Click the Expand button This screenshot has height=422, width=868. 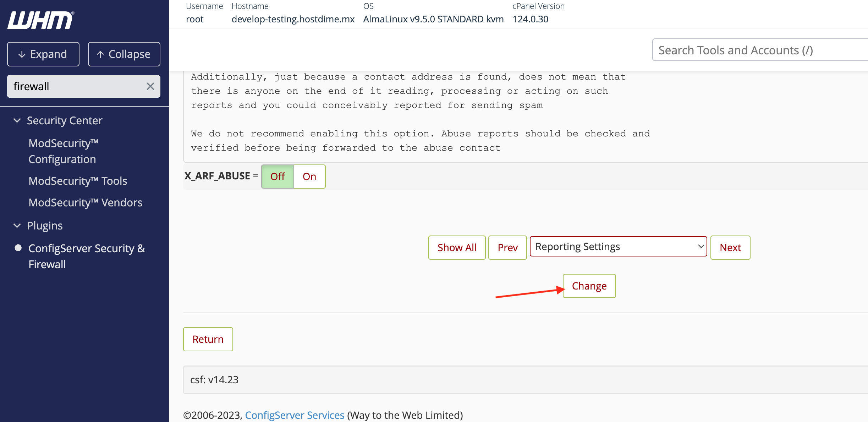pyautogui.click(x=43, y=54)
